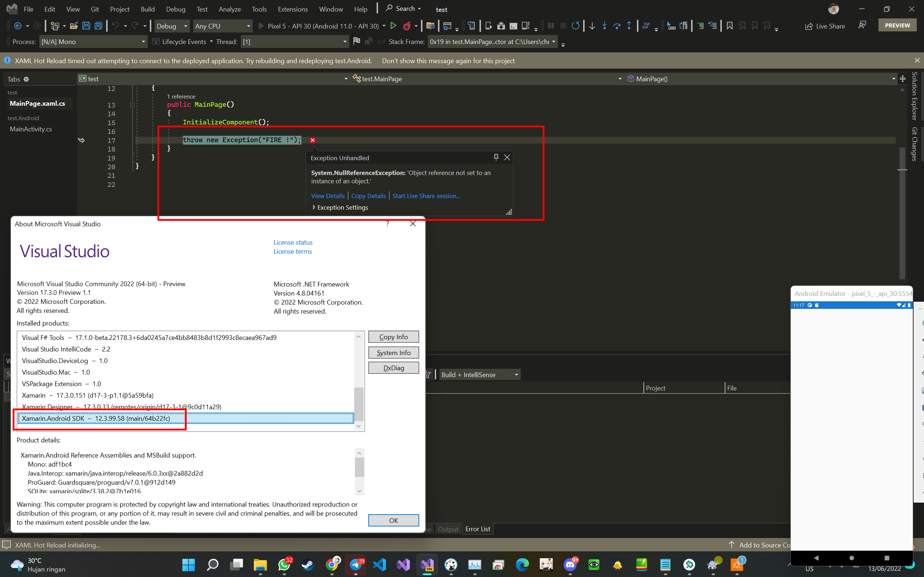Open Visual Studio Code from the taskbar
Screen dimensions: 924x577
coord(379,564)
